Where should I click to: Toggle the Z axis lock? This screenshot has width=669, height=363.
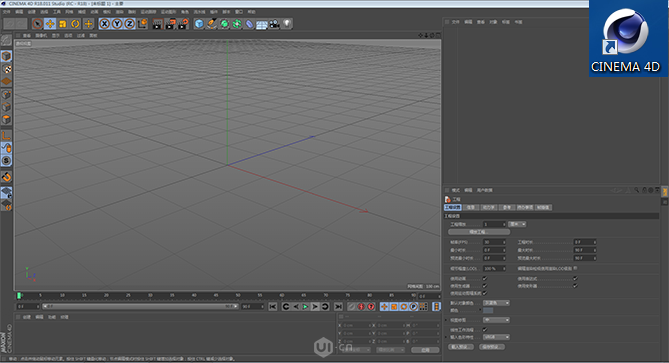coord(129,24)
